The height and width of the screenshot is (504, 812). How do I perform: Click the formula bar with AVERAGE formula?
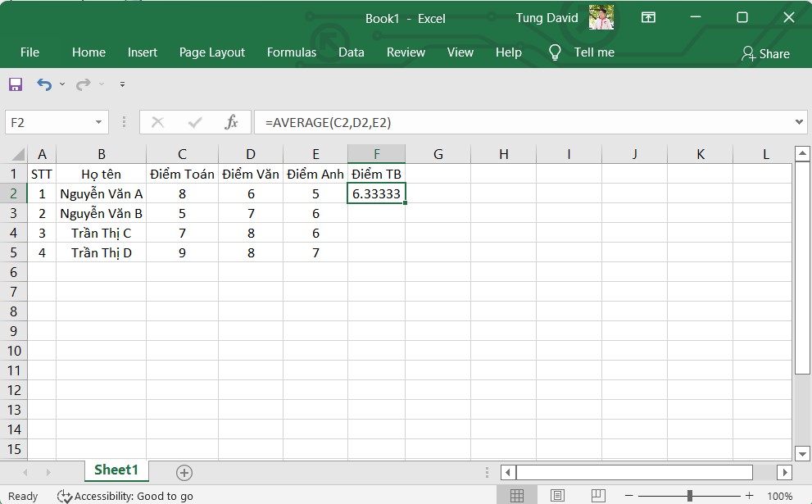click(x=523, y=122)
